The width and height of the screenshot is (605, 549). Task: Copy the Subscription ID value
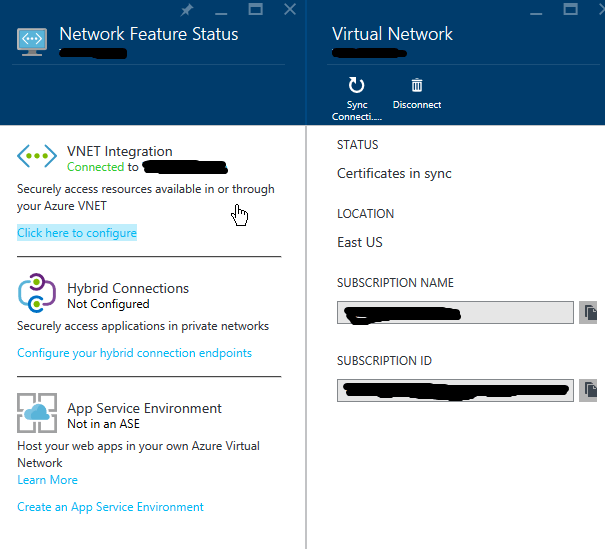click(589, 390)
